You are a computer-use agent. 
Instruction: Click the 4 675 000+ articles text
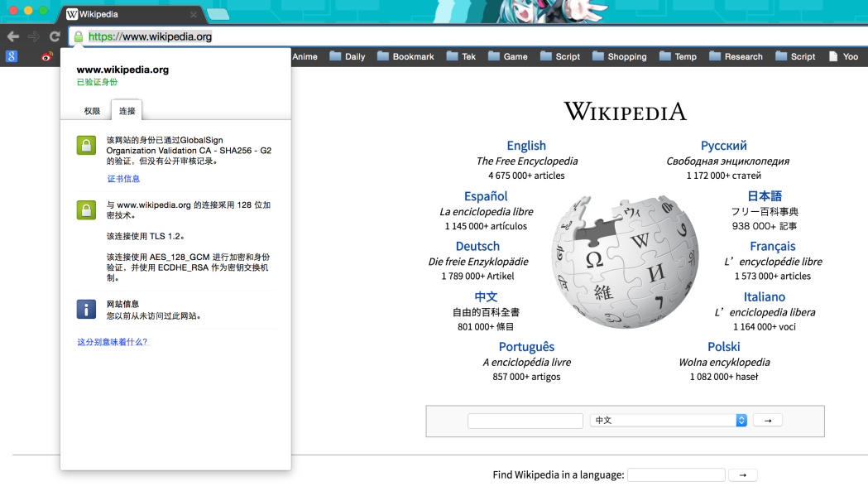[526, 176]
